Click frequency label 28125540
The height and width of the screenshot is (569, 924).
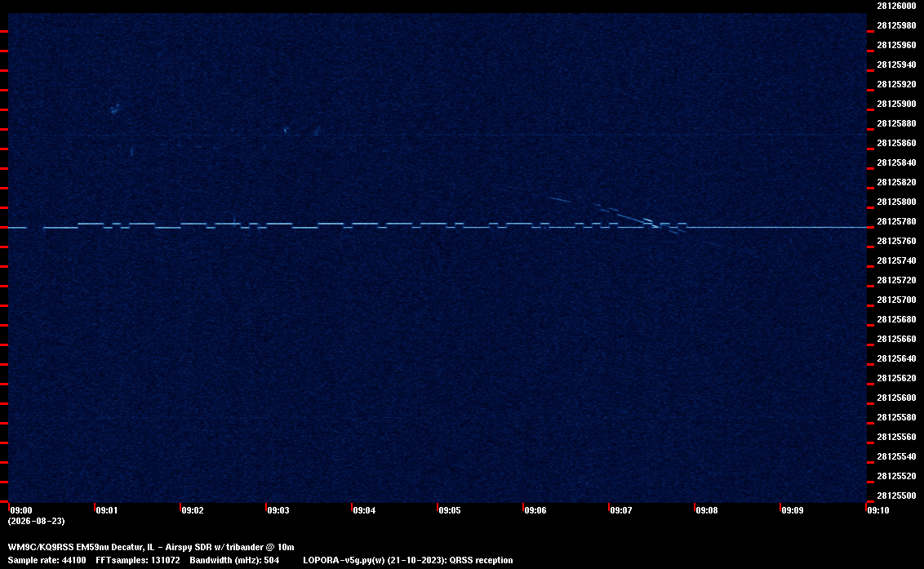pos(896,456)
